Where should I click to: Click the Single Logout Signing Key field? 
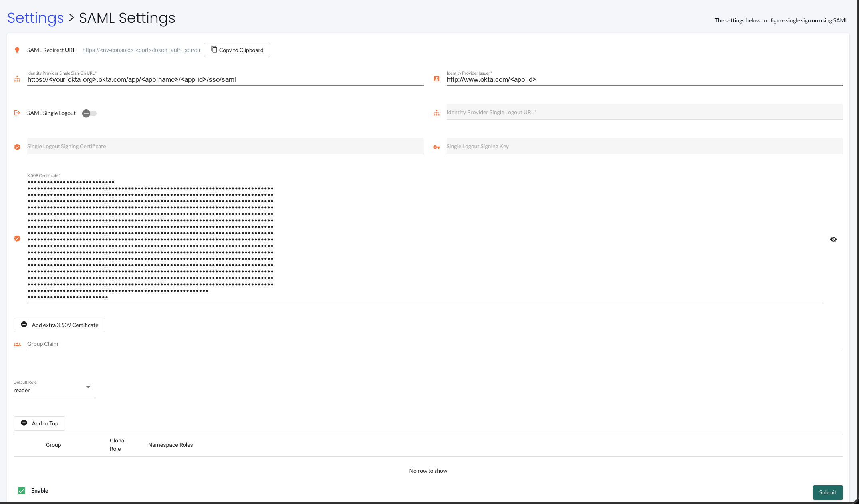[x=645, y=146]
